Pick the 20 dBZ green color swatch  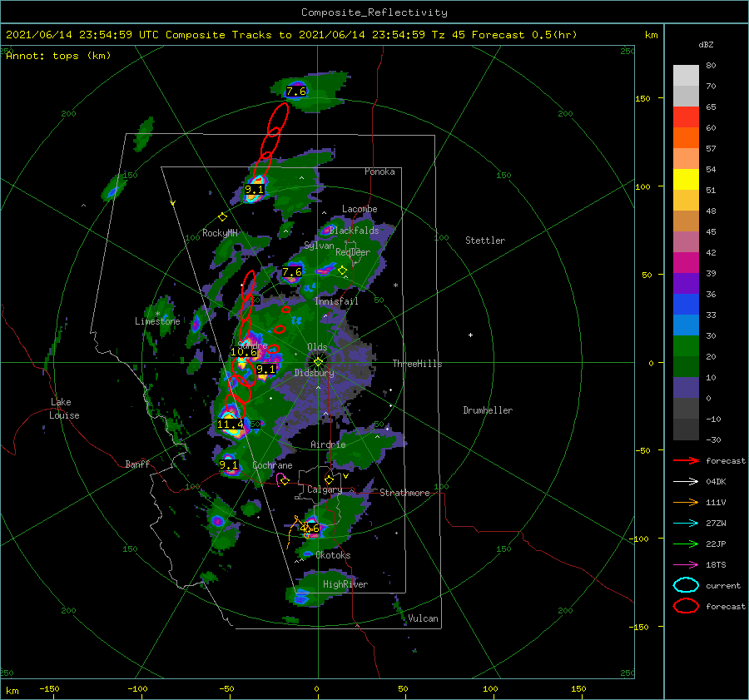pos(686,346)
